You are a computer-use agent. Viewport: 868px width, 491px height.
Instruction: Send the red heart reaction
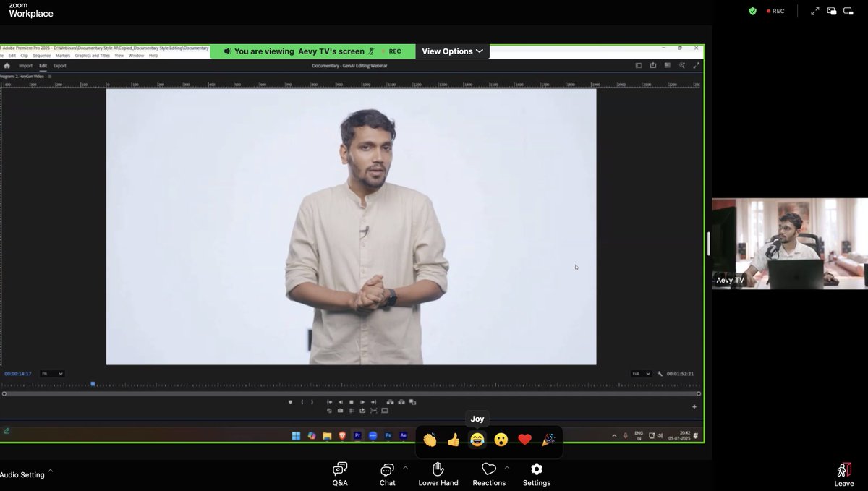[x=524, y=440]
